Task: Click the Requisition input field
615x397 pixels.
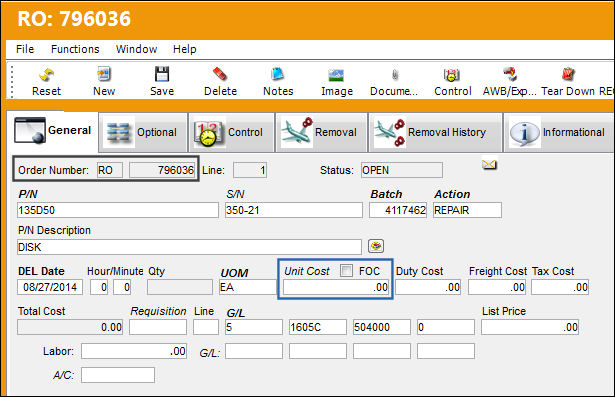Action: pos(158,327)
